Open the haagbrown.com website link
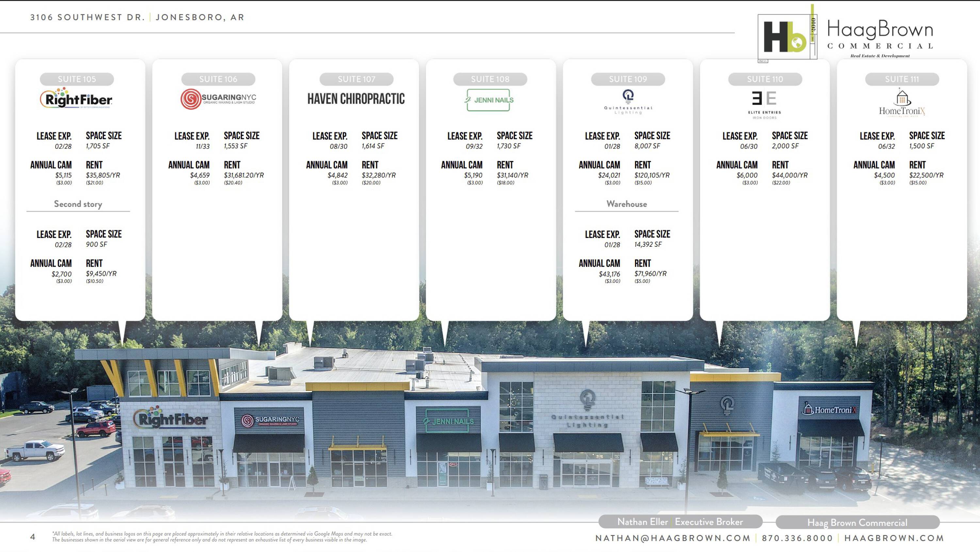Viewport: 980px width, 552px height. [x=894, y=538]
